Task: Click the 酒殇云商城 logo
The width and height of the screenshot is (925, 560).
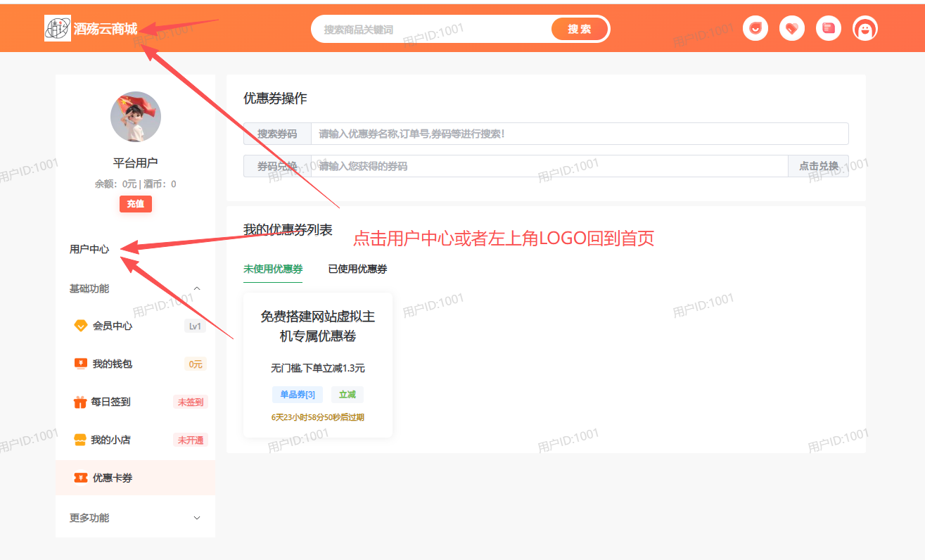Action: pyautogui.click(x=92, y=28)
